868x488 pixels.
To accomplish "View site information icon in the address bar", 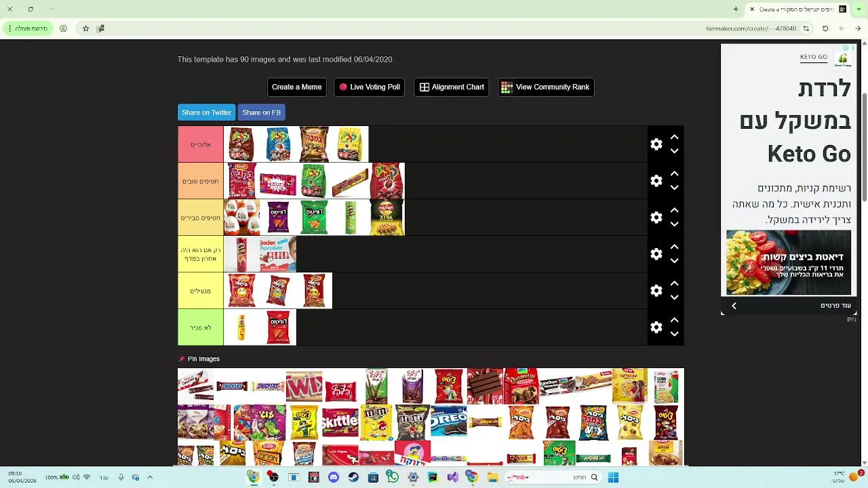I will pyautogui.click(x=806, y=28).
